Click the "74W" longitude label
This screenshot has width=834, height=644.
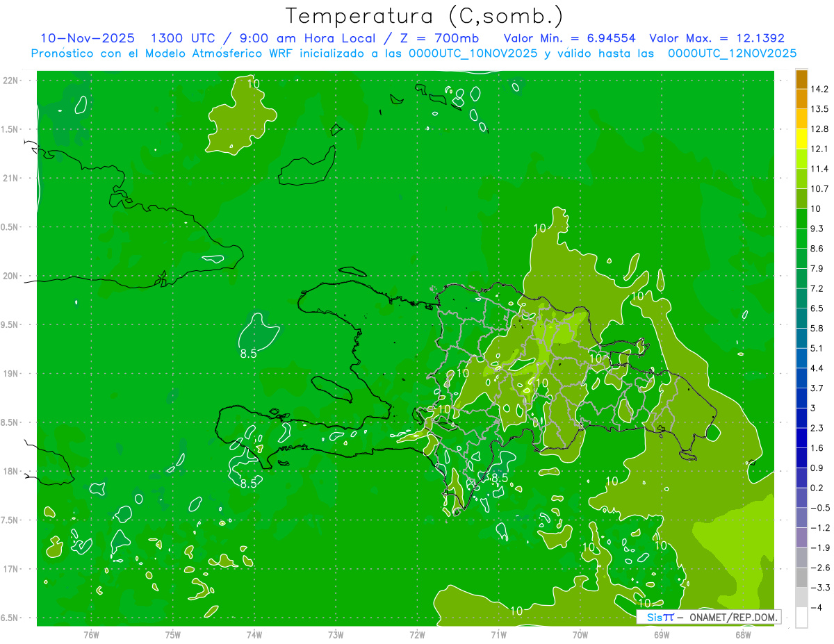point(254,634)
